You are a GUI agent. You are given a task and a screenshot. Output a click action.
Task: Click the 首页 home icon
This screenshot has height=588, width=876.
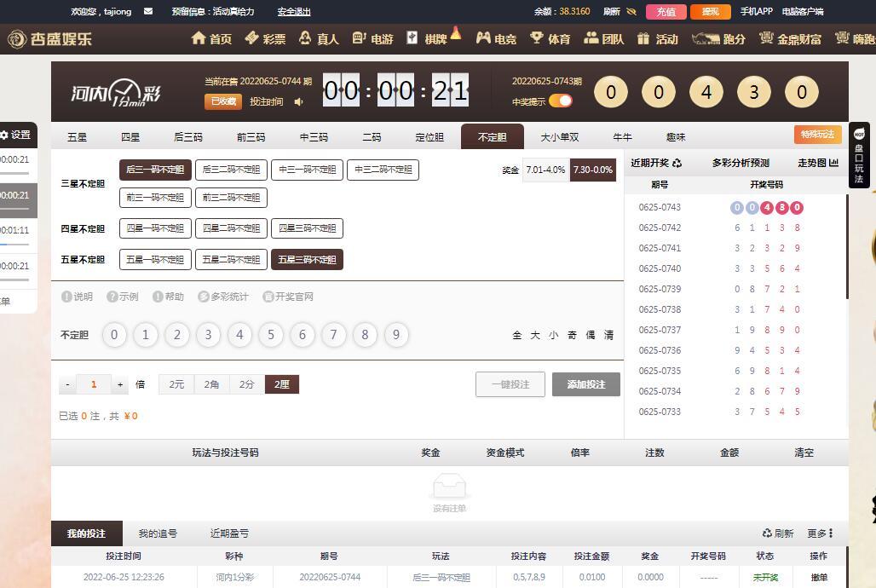[x=199, y=38]
